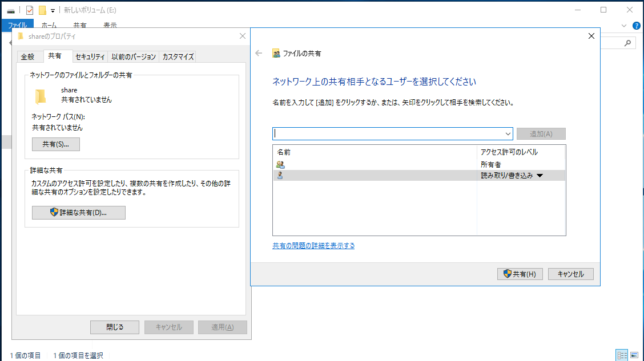This screenshot has width=644, height=361.
Task: Click キャンセル in File Sharing dialog
Action: point(571,274)
